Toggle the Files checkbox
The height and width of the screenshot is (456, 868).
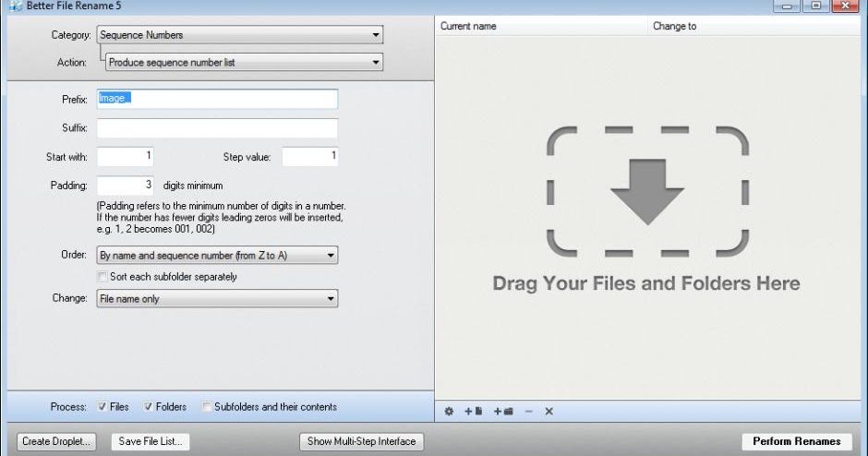pyautogui.click(x=102, y=407)
